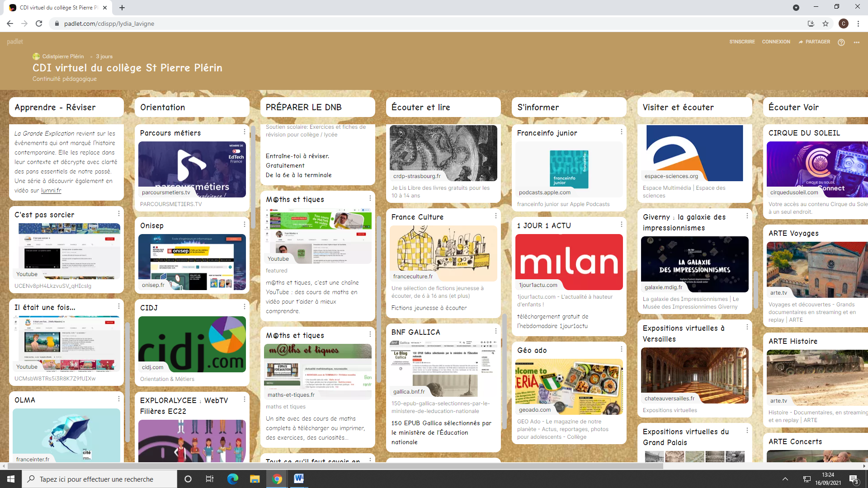Click the S'informer column title
Image resolution: width=868 pixels, height=488 pixels.
[538, 107]
